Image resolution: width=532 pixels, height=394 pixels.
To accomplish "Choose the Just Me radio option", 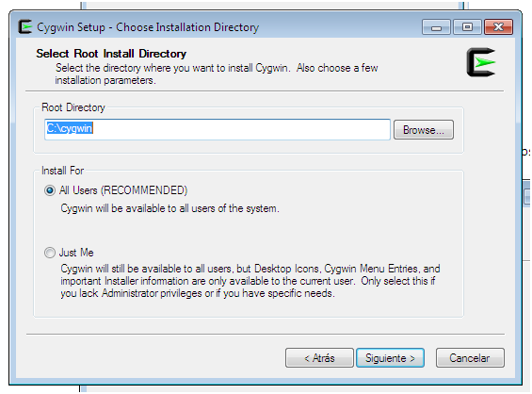I will 50,253.
